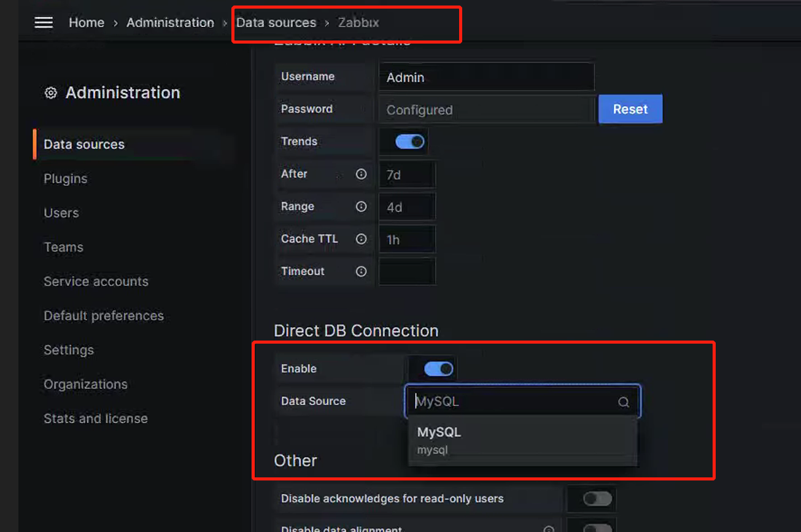Click the Username input field
This screenshot has height=532, width=801.
coord(486,77)
